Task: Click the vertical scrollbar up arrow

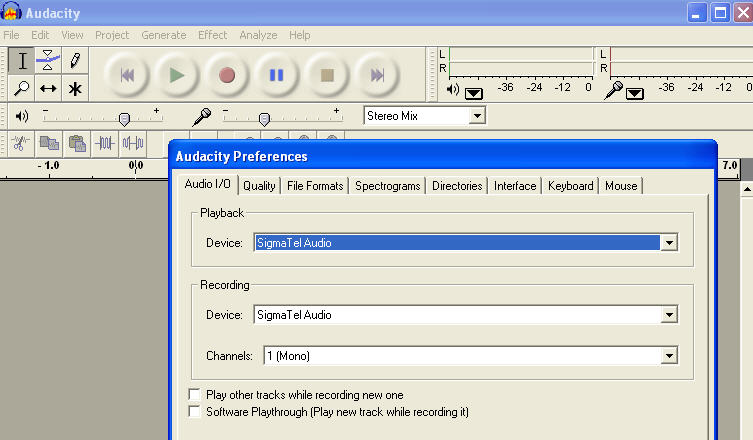Action: point(747,189)
